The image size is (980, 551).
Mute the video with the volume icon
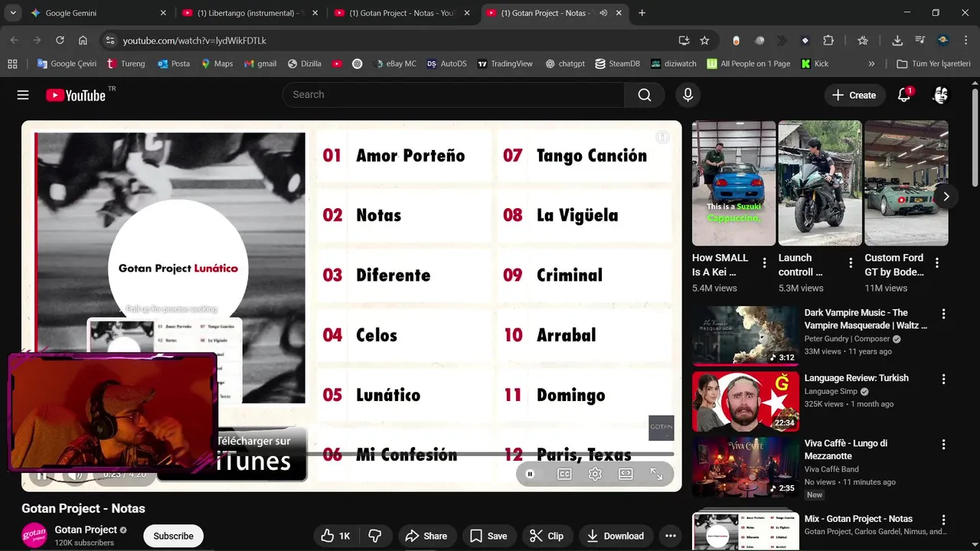click(74, 474)
